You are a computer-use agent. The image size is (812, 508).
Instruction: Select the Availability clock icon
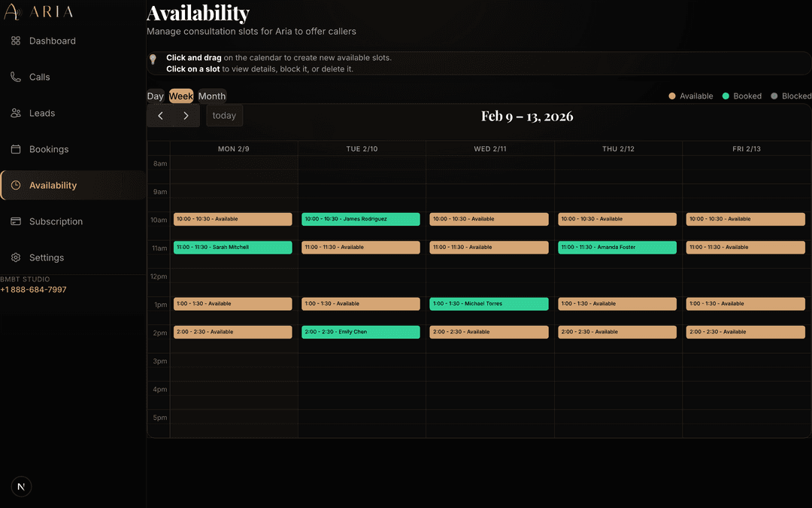click(x=17, y=185)
